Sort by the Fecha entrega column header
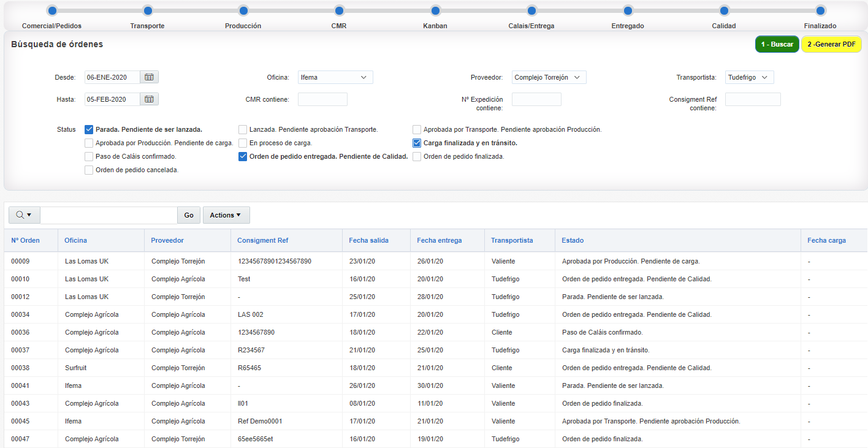Viewport: 868px width, 448px height. (440, 240)
